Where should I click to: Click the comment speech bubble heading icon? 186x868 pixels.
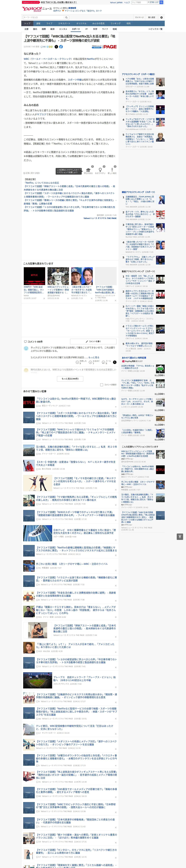point(25,342)
